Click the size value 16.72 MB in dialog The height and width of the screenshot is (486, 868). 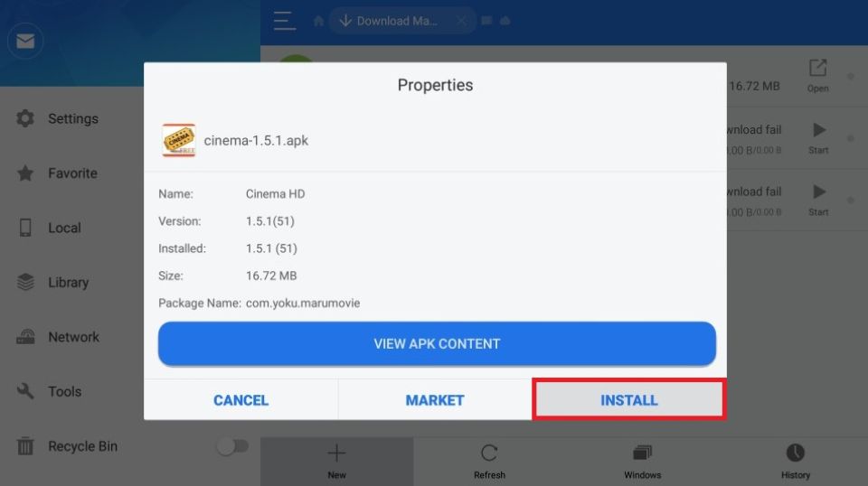271,276
